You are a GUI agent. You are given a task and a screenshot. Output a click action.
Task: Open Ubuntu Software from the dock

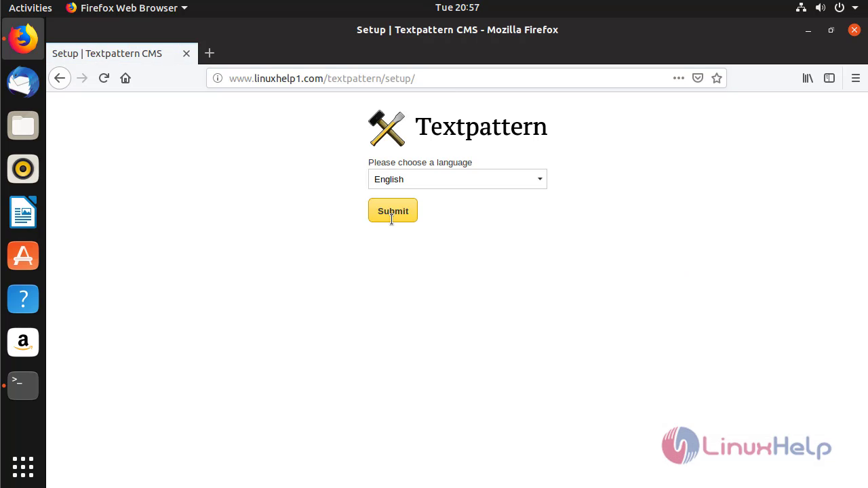coord(23,256)
